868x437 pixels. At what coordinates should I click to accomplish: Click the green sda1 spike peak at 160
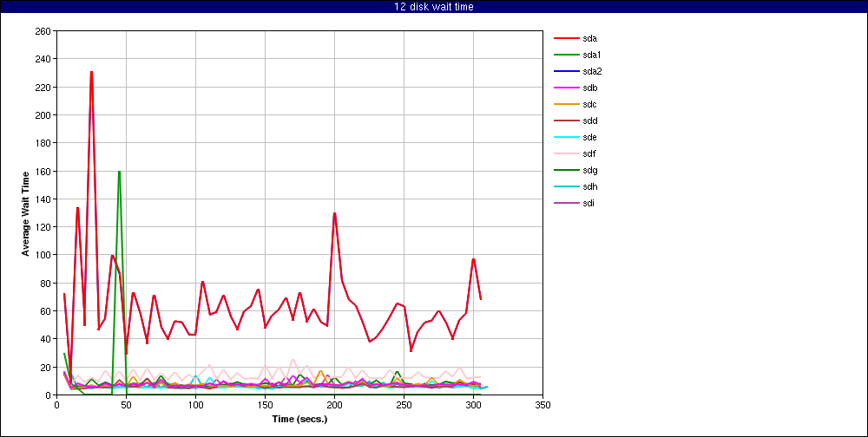click(x=119, y=172)
